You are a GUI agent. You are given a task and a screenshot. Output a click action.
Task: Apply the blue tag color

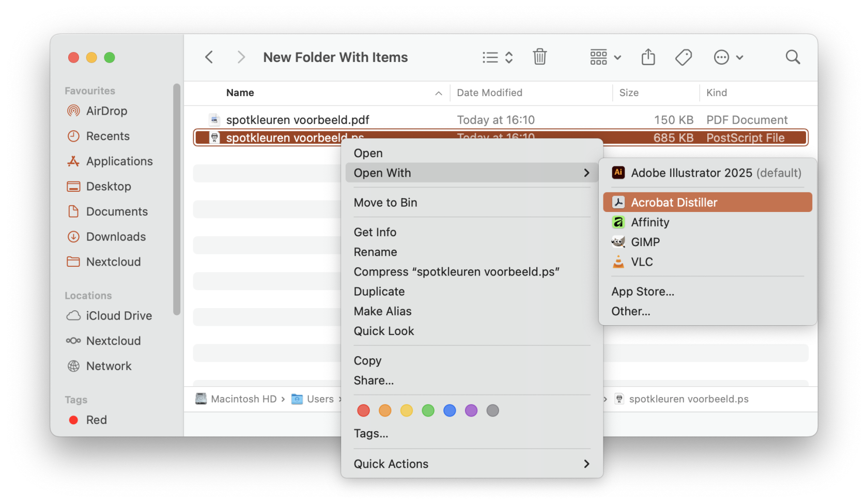click(x=450, y=410)
